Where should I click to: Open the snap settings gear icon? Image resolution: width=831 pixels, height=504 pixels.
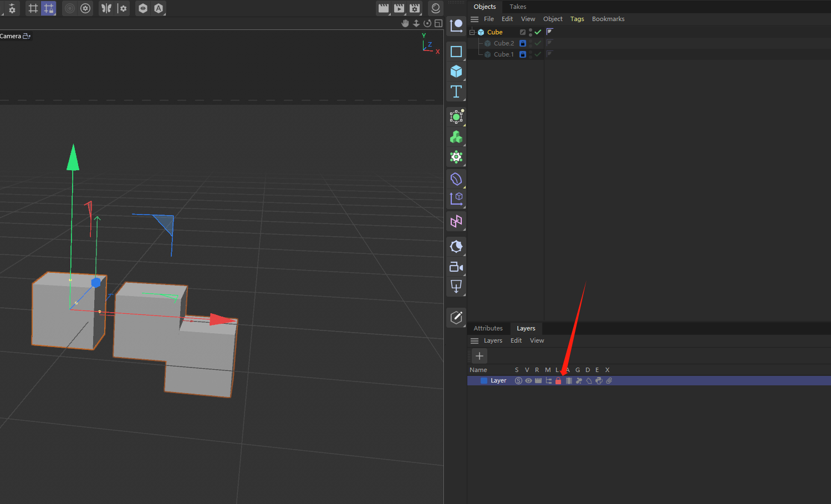(12, 9)
